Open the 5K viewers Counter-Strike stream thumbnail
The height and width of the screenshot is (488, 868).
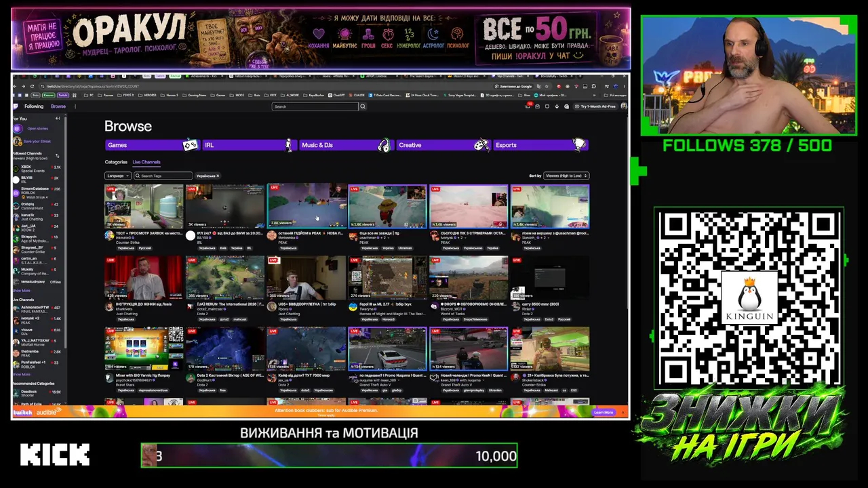[x=144, y=207]
